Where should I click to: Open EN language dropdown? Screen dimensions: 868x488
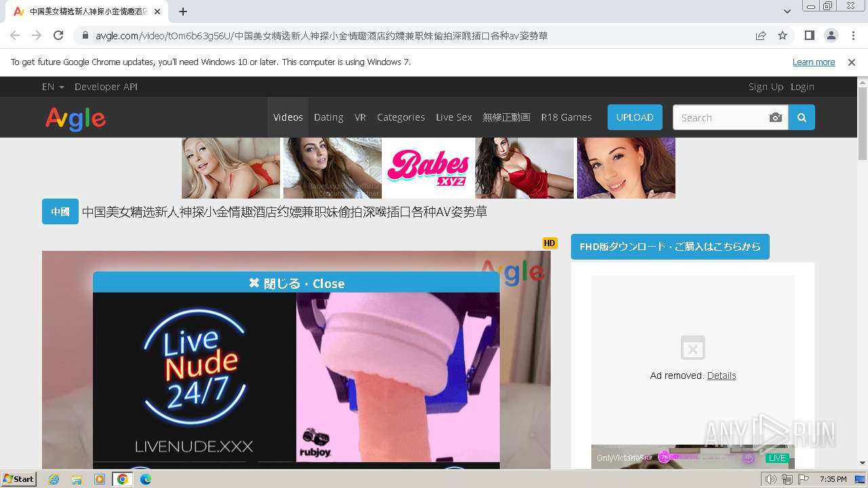pos(53,87)
